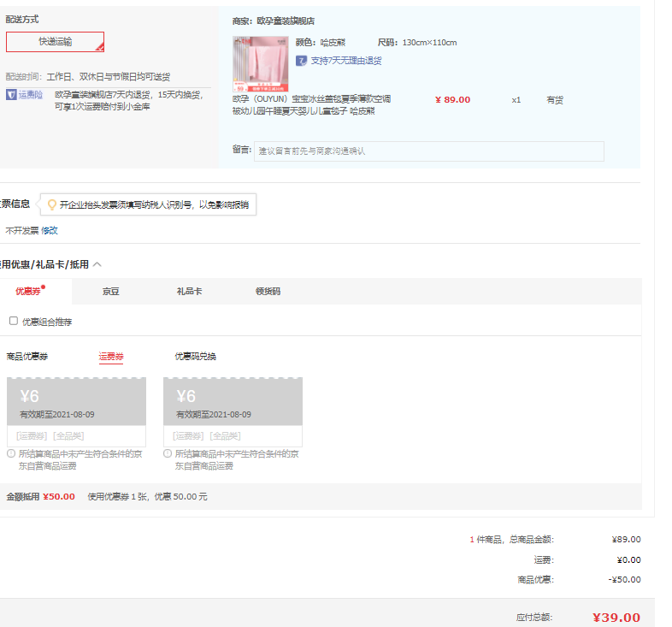This screenshot has width=672, height=627.
Task: Switch to the 优惠券 tab
Action: click(28, 292)
